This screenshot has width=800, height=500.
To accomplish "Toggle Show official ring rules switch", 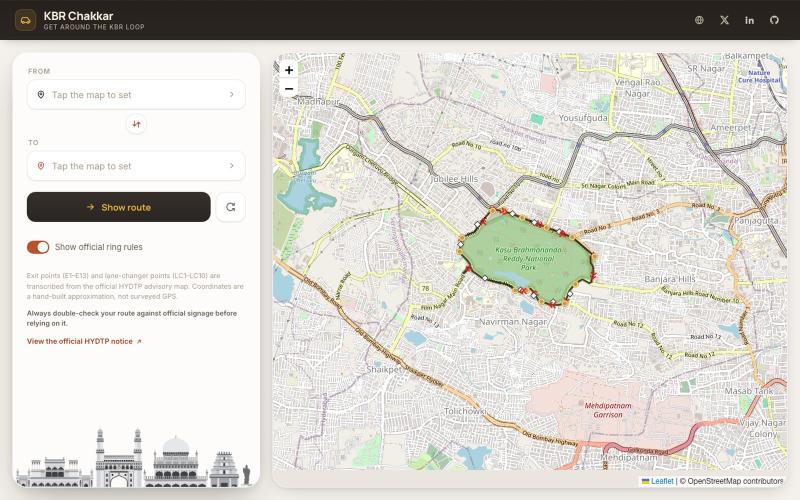I will 38,247.
